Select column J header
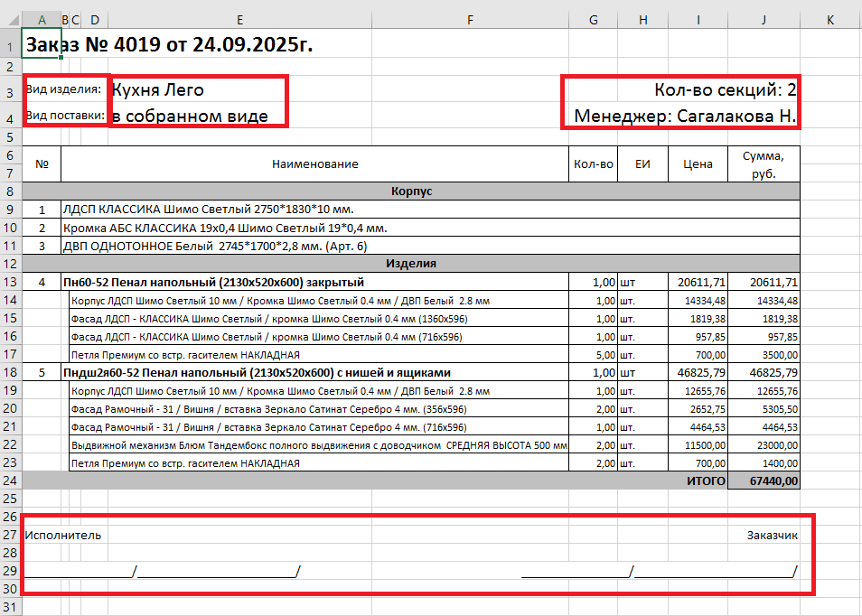 (764, 20)
